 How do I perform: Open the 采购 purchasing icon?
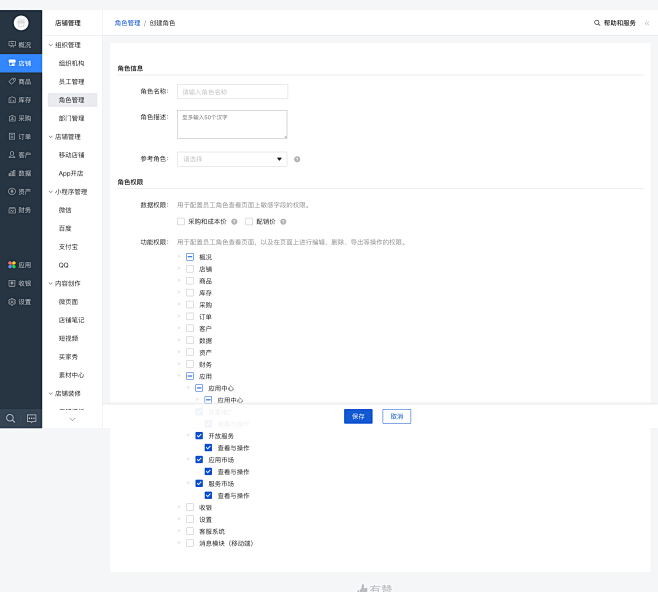[12, 118]
